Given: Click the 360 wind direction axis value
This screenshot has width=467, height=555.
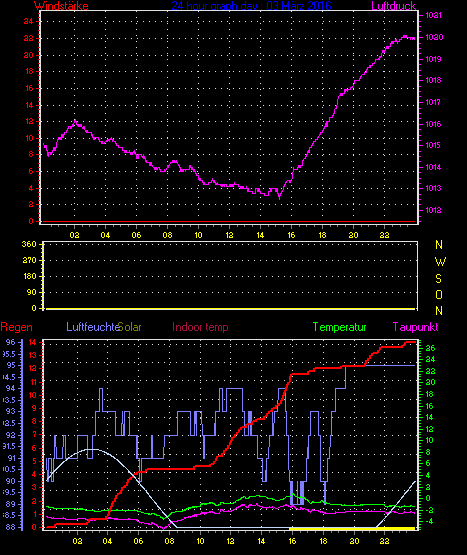Looking at the screenshot, I should (x=29, y=244).
